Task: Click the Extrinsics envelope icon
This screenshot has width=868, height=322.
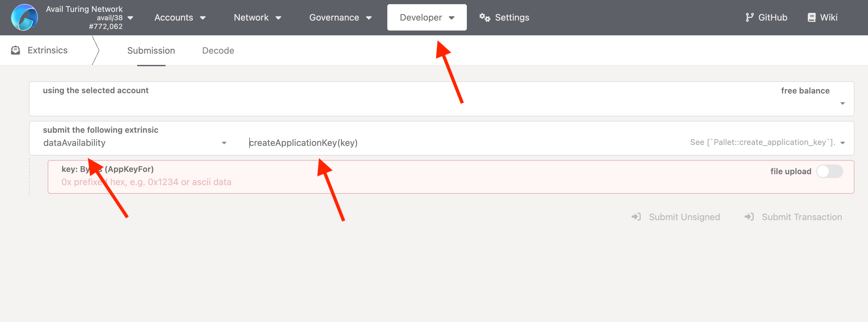Action: [x=15, y=50]
